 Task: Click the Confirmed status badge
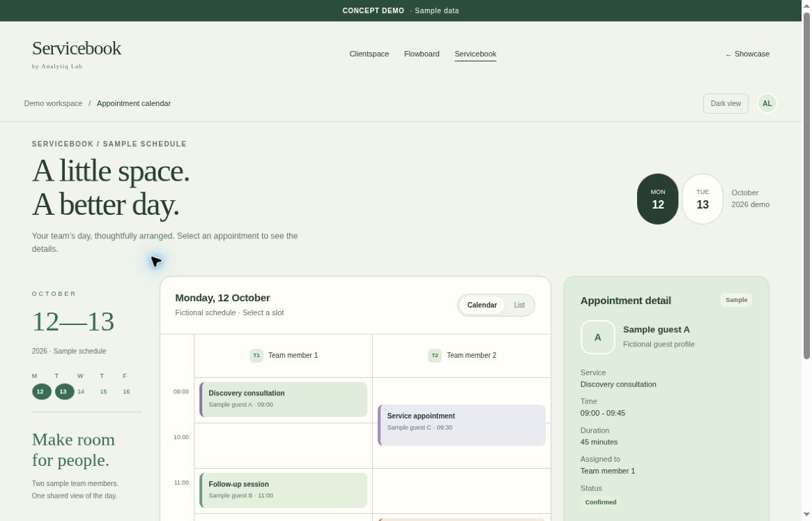tap(601, 501)
